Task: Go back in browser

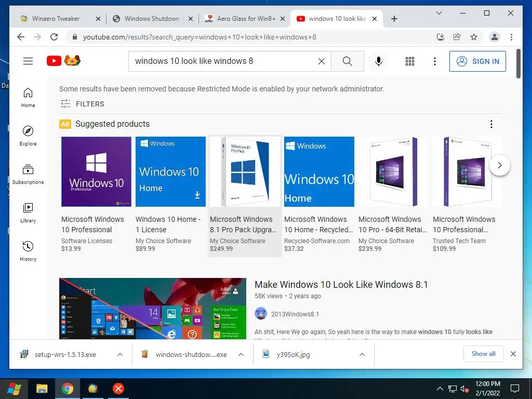Action: pos(21,37)
